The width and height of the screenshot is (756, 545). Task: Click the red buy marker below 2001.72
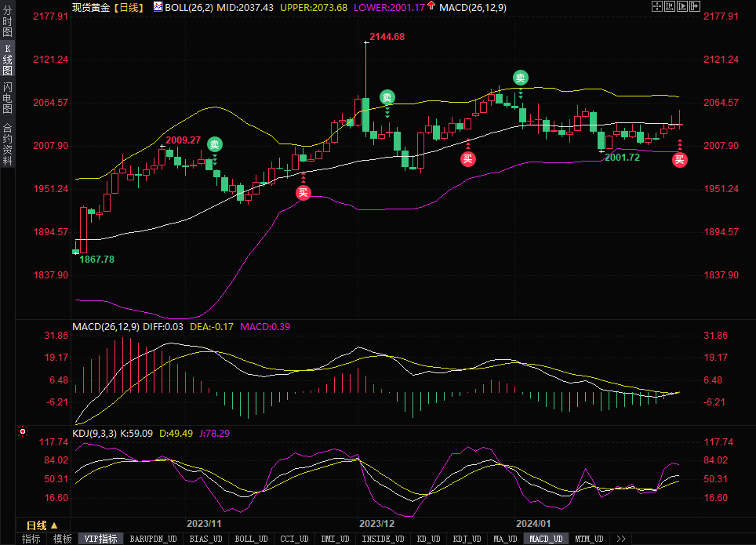(680, 159)
